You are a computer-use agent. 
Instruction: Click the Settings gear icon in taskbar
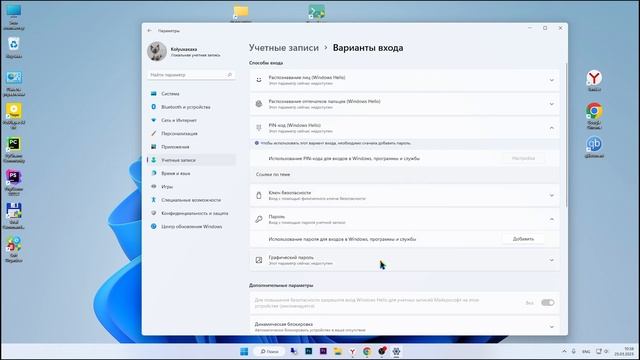[396, 351]
